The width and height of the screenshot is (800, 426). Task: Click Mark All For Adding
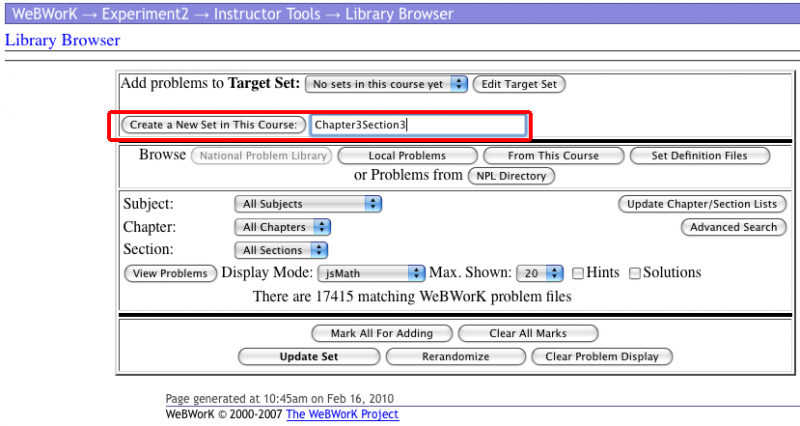382,334
